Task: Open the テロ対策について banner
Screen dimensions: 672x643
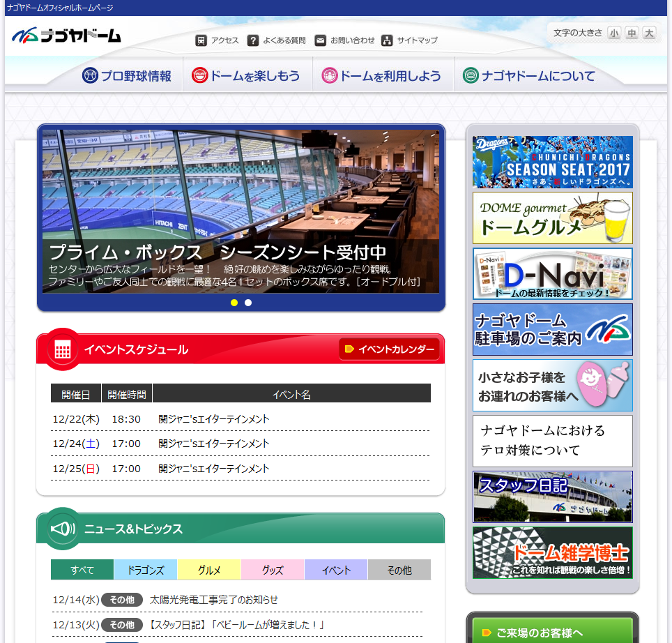Action: (552, 441)
